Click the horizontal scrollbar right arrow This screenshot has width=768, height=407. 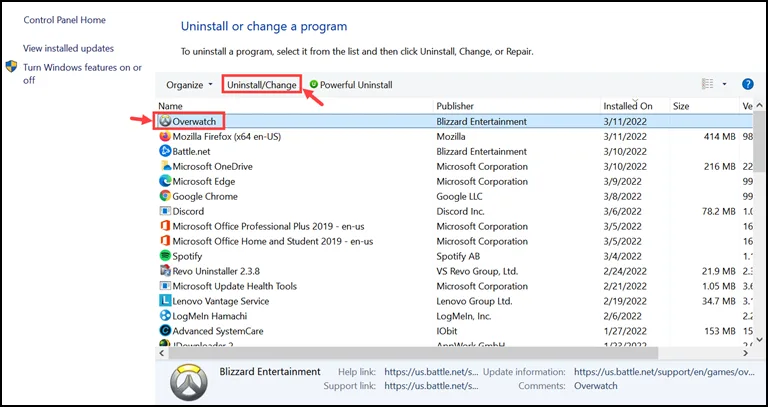(746, 353)
